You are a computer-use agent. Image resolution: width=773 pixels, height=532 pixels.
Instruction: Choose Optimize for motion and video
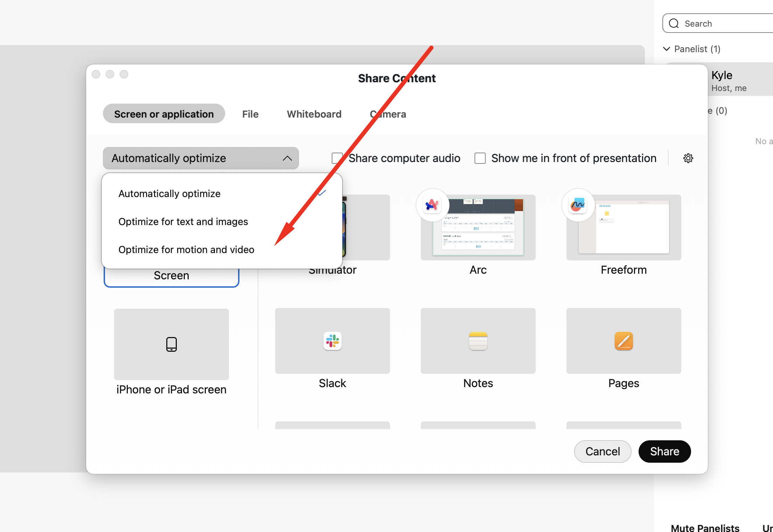(x=186, y=250)
